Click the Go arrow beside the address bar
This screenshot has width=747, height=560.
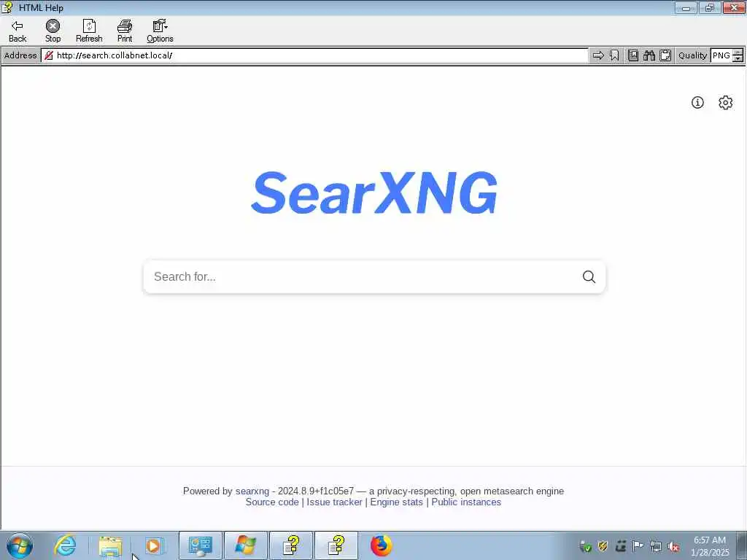[x=598, y=55]
